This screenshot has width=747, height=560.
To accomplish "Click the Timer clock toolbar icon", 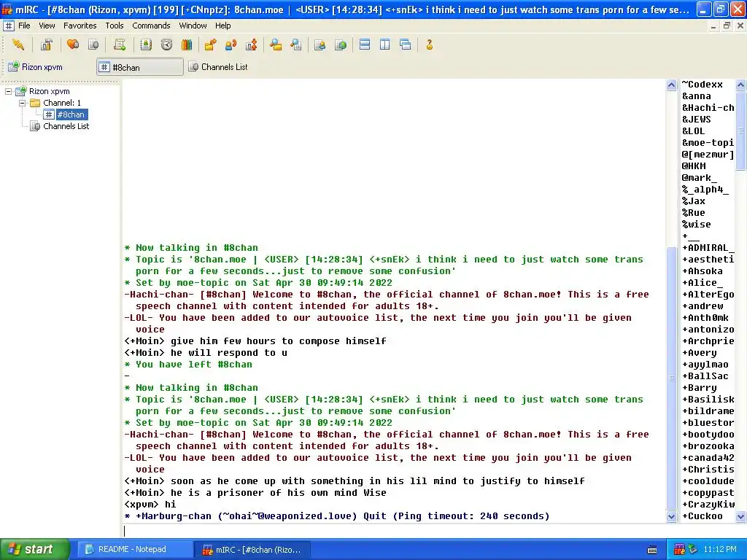I will tap(166, 44).
